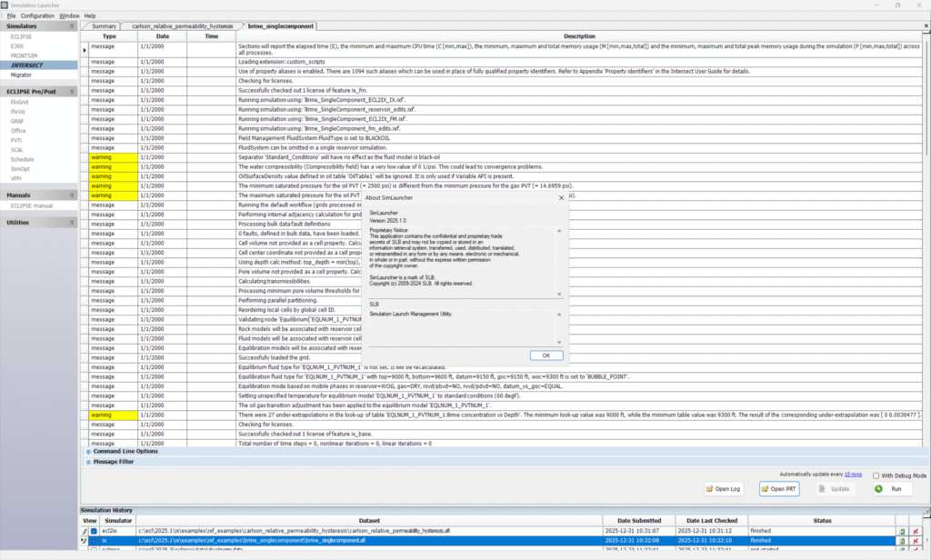Click the red delete icon on ecl2ix row
This screenshot has height=560, width=931.
pyautogui.click(x=916, y=530)
